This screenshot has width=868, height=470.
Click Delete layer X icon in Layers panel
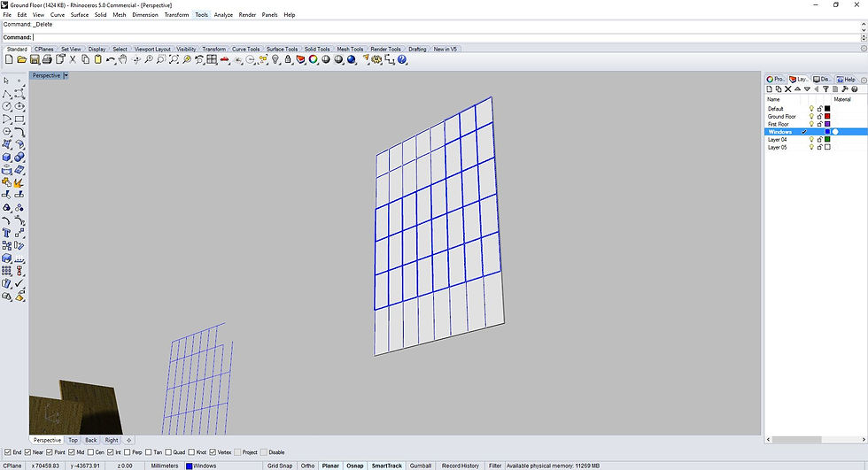point(787,89)
